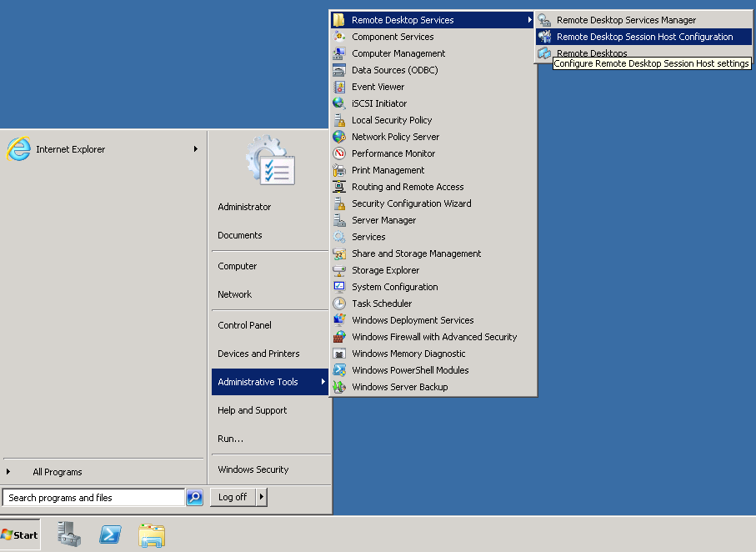
Task: Select System Configuration entry
Action: tap(433, 287)
